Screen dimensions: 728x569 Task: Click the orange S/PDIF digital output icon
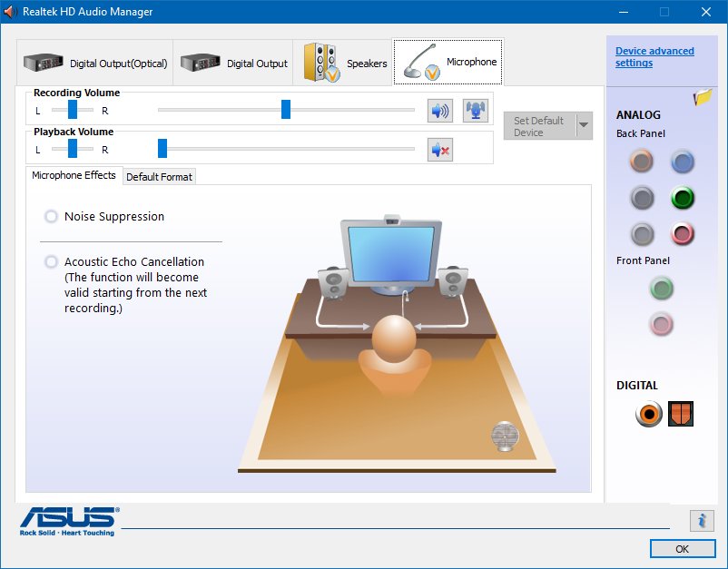point(647,415)
